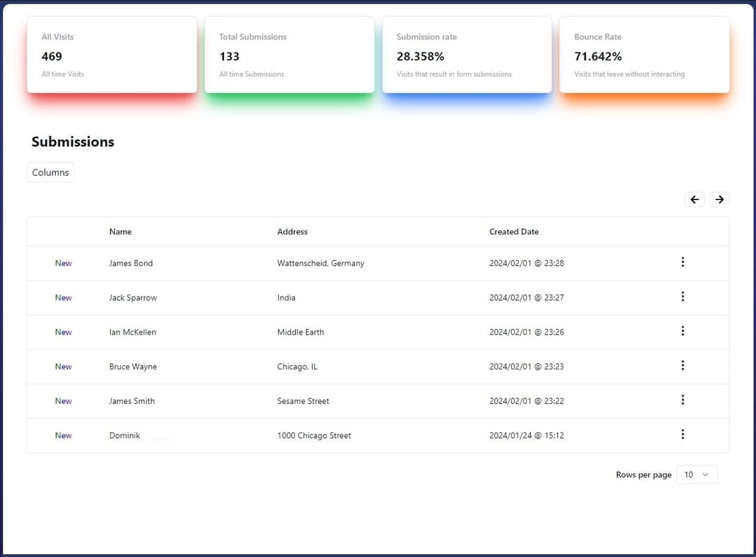Click the Dominik submission name cell
Screen dimensions: 756x557
pos(125,435)
